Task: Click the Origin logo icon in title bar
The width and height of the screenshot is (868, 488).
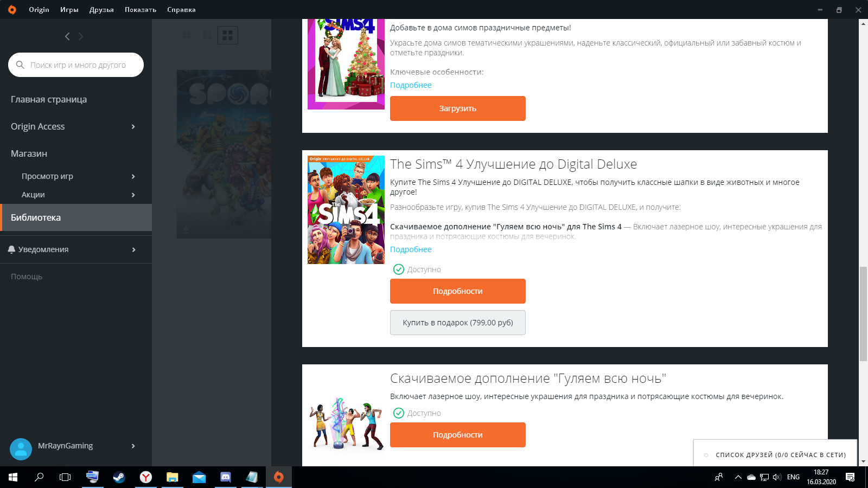Action: (x=12, y=10)
